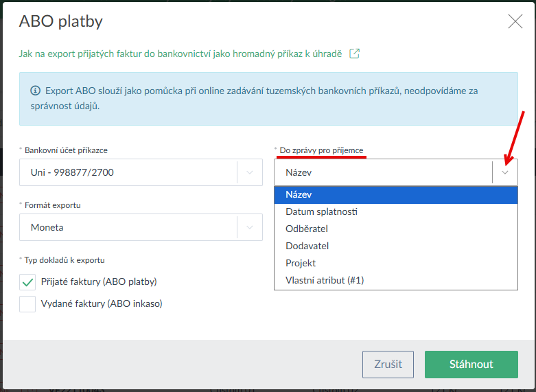Uncheck Přijaté faktury (ABO platby)
The height and width of the screenshot is (392, 536).
pos(27,281)
